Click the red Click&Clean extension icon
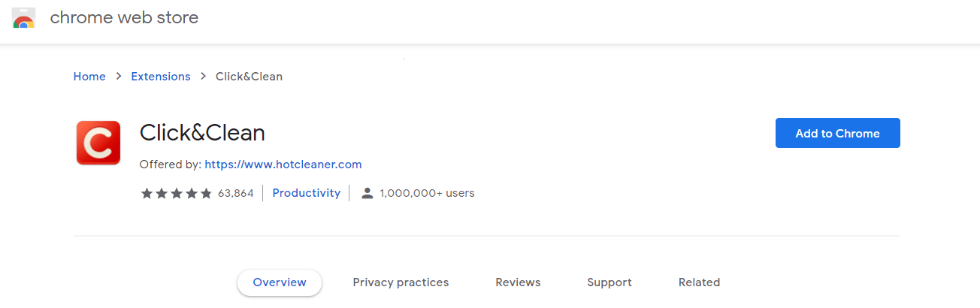This screenshot has height=308, width=980. (x=98, y=142)
